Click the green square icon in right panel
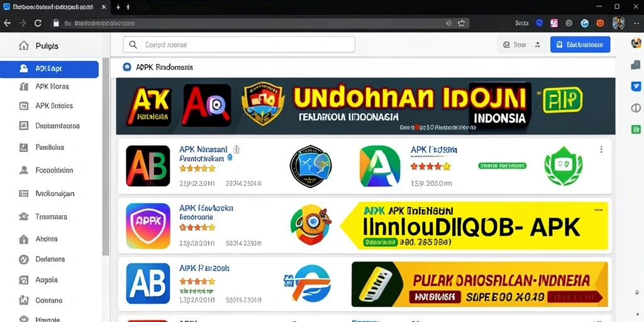 tap(635, 130)
